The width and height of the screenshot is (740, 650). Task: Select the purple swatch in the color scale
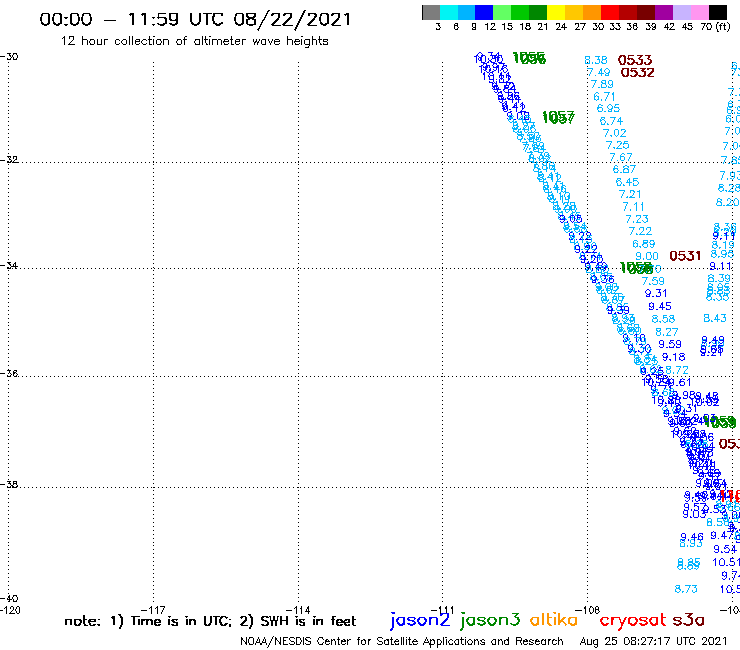[663, 12]
